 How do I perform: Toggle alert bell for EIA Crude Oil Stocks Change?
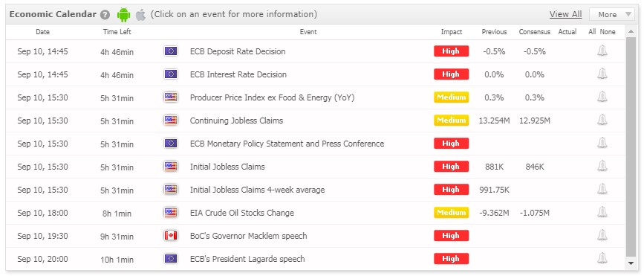602,212
